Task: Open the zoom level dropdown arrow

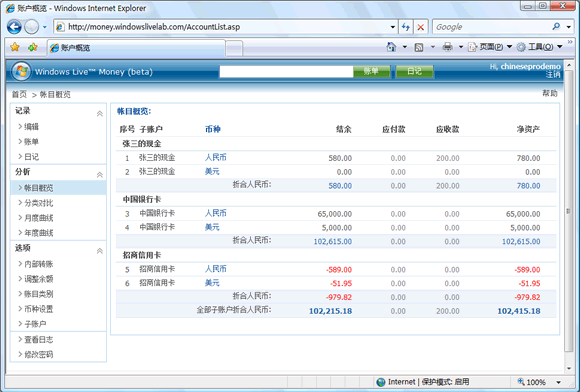Action: (x=559, y=382)
